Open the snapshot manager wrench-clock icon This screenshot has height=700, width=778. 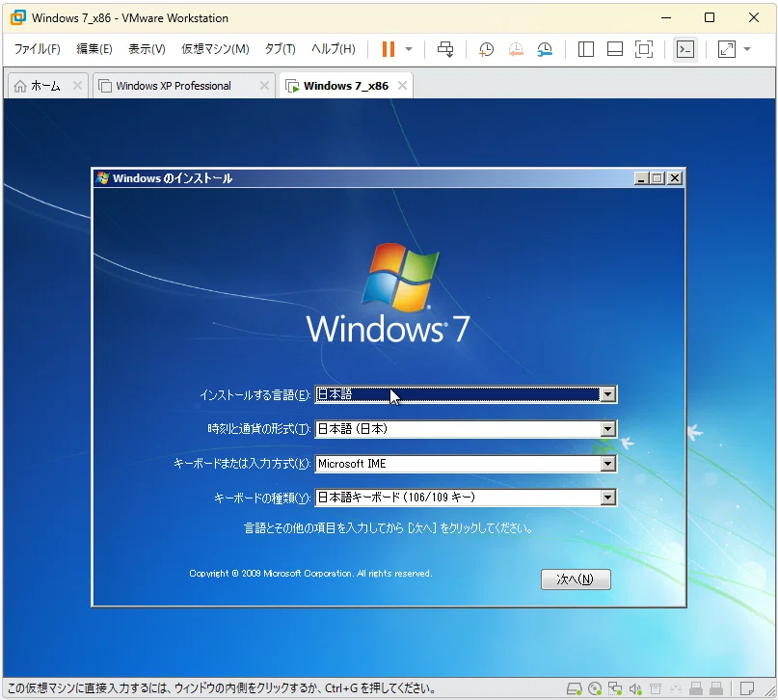pyautogui.click(x=545, y=49)
